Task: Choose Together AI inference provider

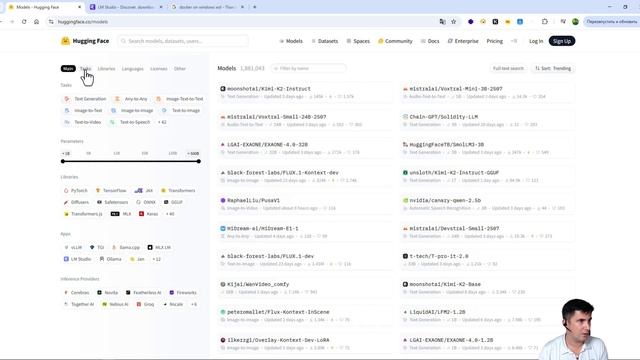Action: pyautogui.click(x=79, y=304)
